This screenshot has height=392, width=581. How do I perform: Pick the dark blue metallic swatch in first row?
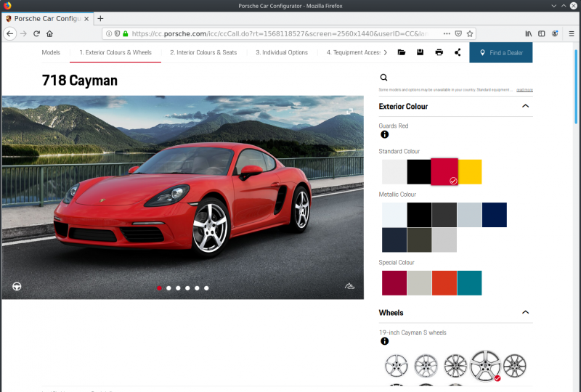tap(495, 215)
